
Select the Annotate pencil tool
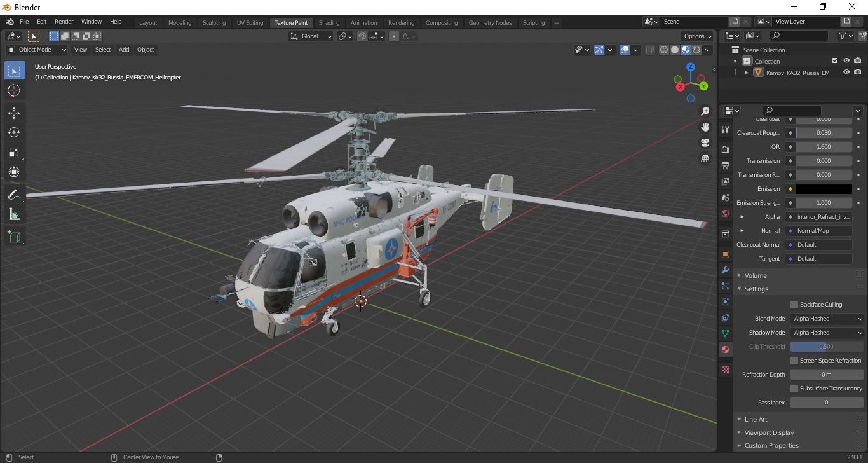[x=14, y=195]
